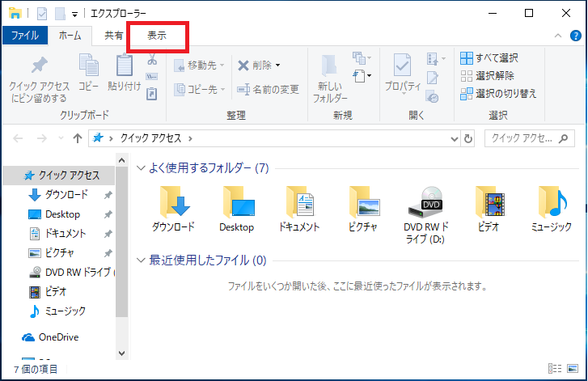Minimize the ribbon with the chevron
Viewport: 588px width, 381px height.
coord(558,36)
